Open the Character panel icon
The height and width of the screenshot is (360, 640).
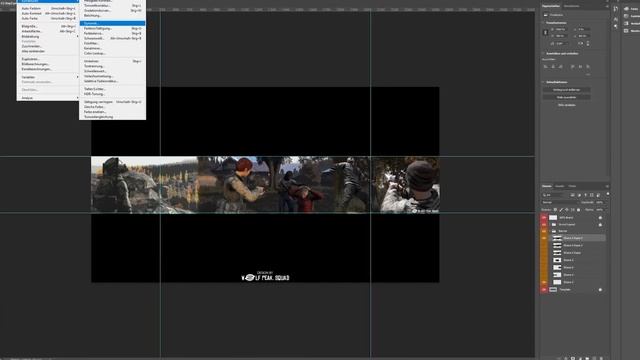[x=616, y=19]
